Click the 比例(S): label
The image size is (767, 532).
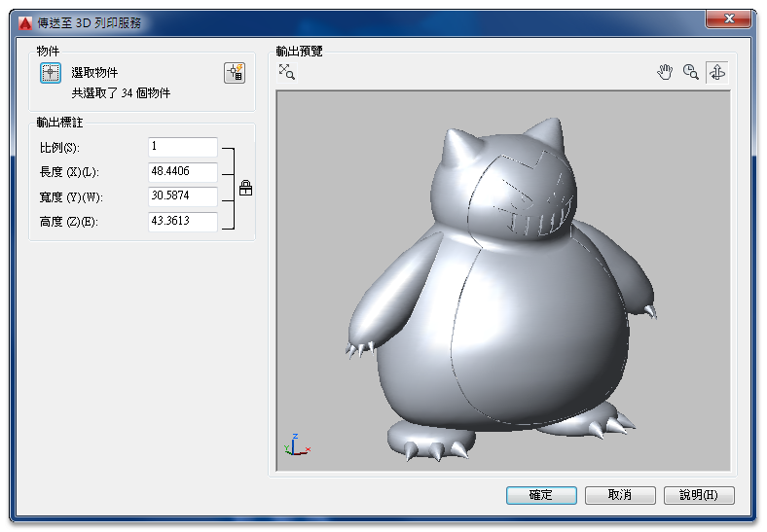[59, 147]
